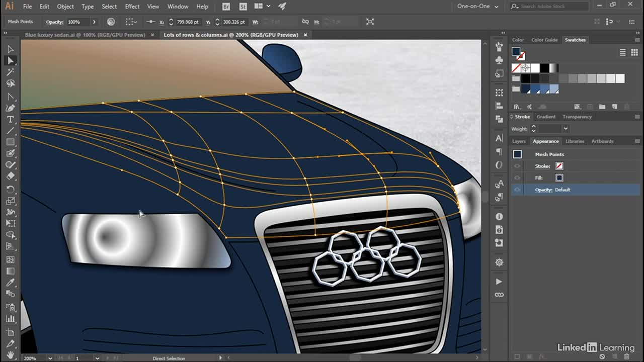Select the Pen tool
644x362 pixels.
(x=10, y=97)
